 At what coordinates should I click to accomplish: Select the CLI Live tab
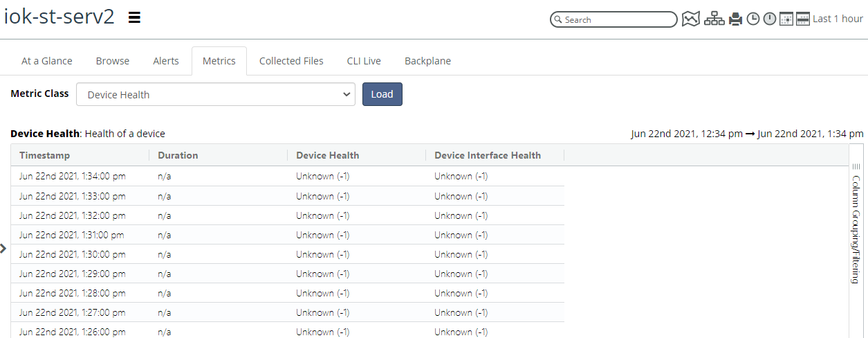pos(364,61)
